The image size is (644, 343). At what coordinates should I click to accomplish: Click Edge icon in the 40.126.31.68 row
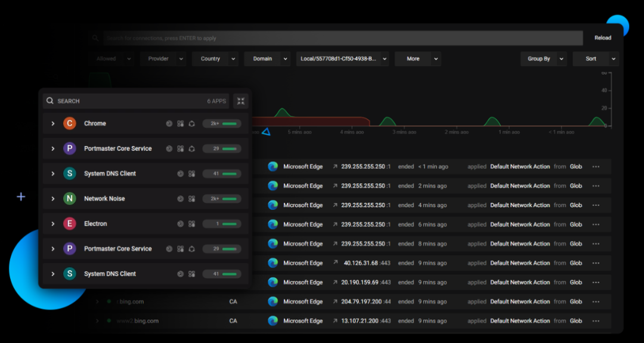point(273,263)
